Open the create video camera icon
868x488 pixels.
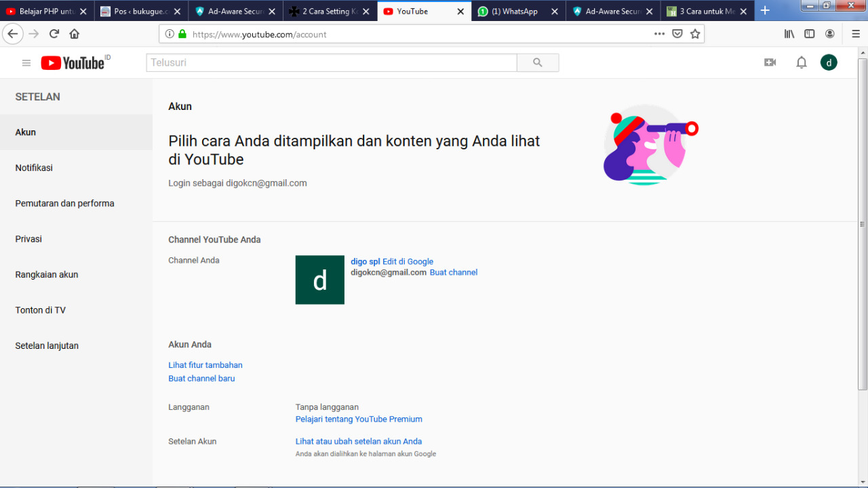pyautogui.click(x=770, y=62)
